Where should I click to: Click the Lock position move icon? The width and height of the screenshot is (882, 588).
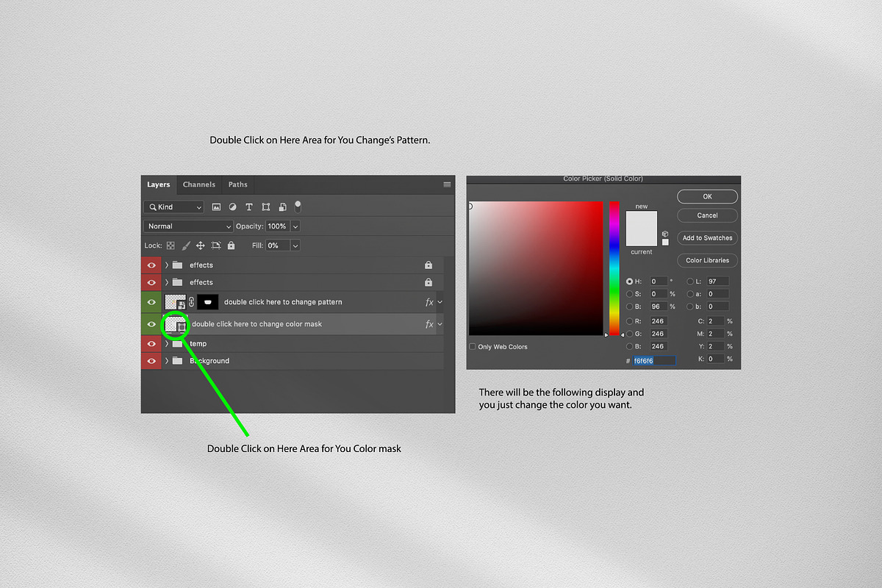(x=201, y=245)
